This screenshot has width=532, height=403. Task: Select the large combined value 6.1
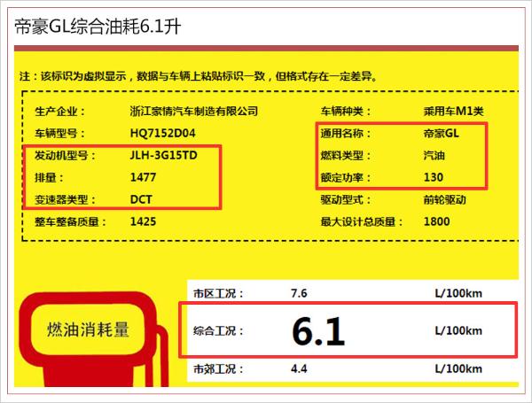(318, 331)
